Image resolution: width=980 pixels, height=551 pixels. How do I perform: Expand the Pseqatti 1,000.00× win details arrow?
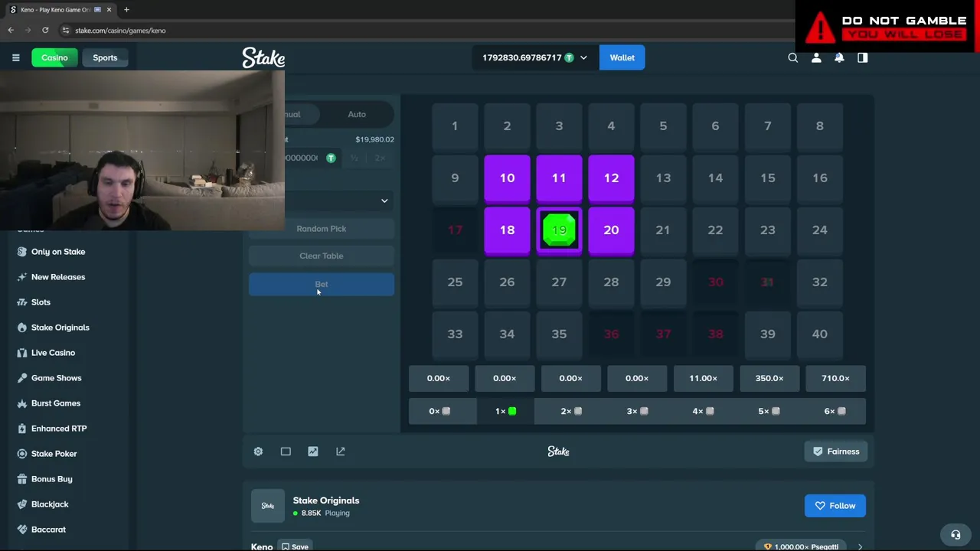[860, 546]
